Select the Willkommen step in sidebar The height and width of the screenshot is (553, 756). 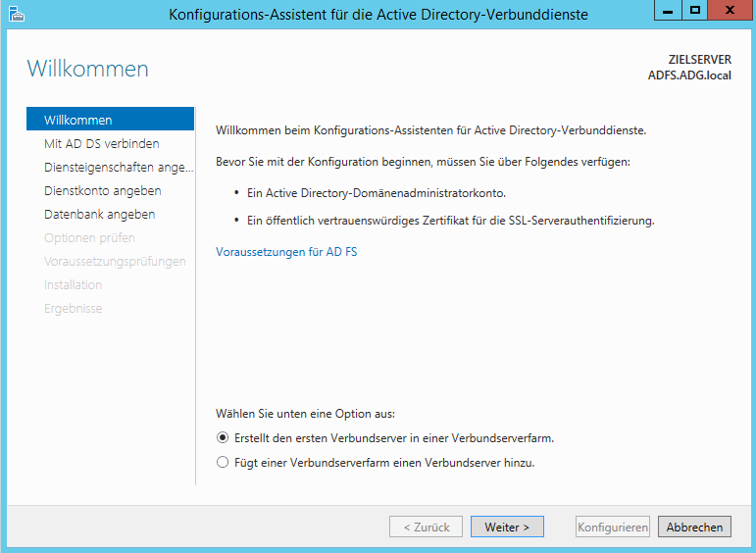pyautogui.click(x=111, y=119)
